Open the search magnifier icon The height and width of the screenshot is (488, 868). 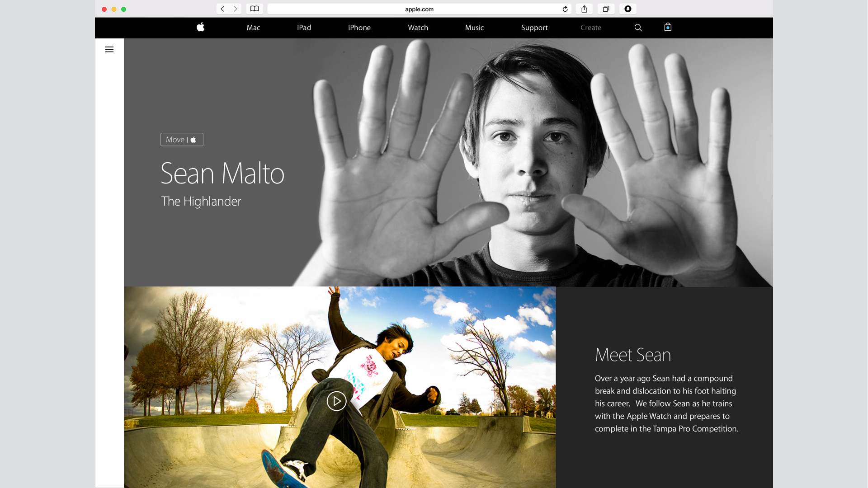coord(638,28)
